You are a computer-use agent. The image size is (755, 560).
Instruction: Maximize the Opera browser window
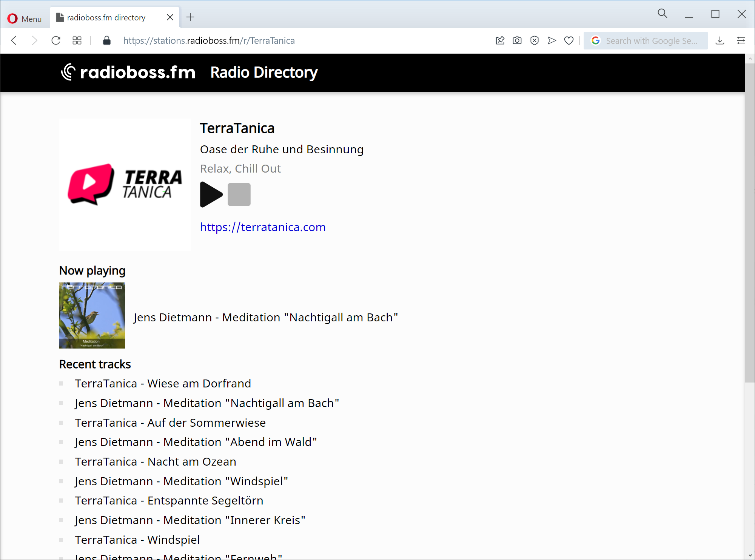[715, 14]
